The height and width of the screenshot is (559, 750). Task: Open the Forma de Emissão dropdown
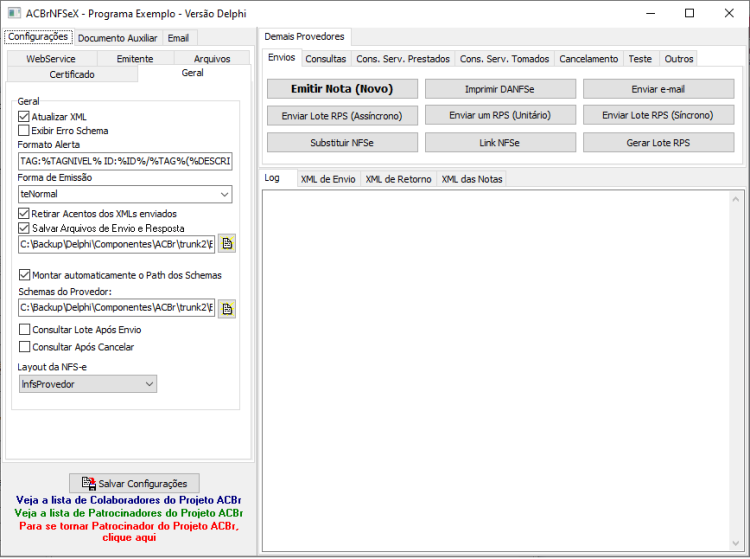[x=125, y=194]
